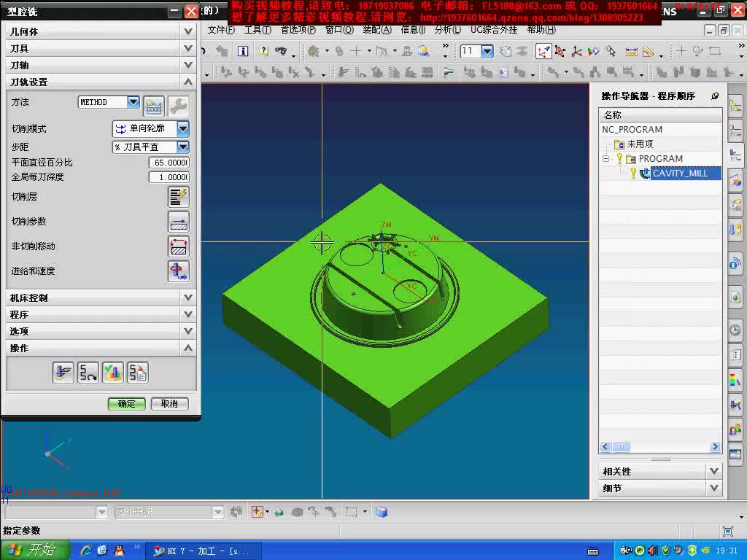Collapse the PROGRAM tree node
This screenshot has height=560, width=747.
point(605,158)
